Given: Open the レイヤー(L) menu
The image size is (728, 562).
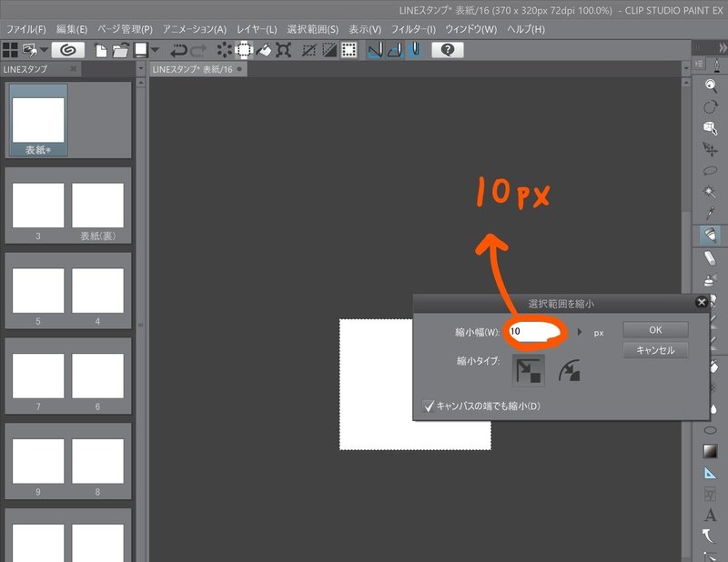Looking at the screenshot, I should (x=257, y=30).
